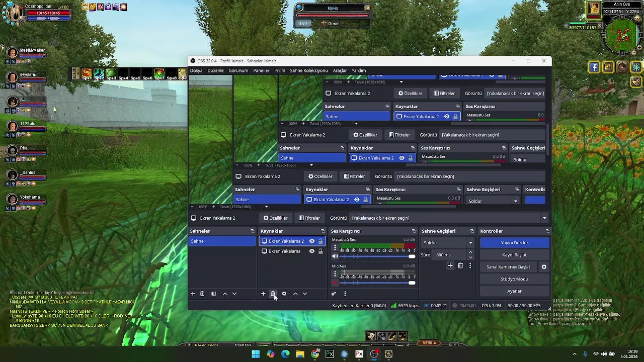
Task: Start virtual camera Sanal Kamerayı Başlat
Action: tap(508, 267)
